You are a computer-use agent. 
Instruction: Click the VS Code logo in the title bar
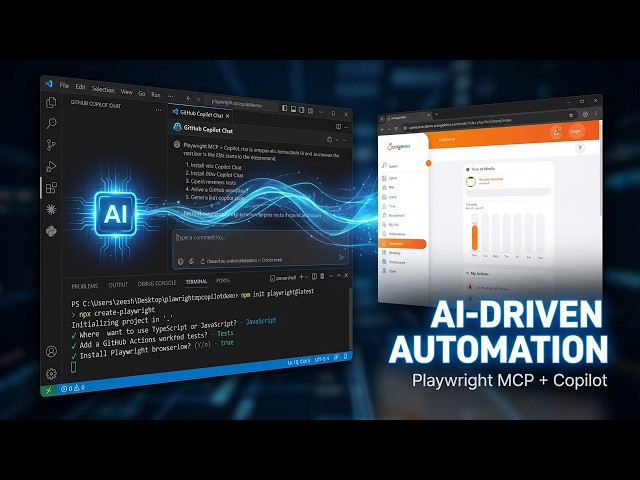tap(49, 83)
